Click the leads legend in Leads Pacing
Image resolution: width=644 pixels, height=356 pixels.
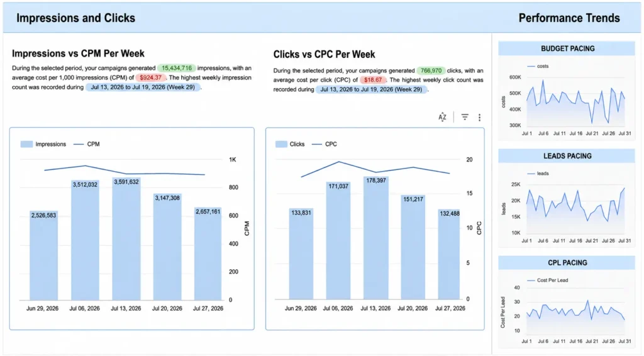point(538,174)
